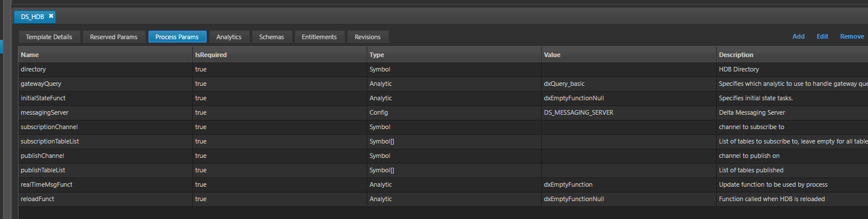868x219 pixels.
Task: Switch to the Schemas tab
Action: tap(271, 37)
